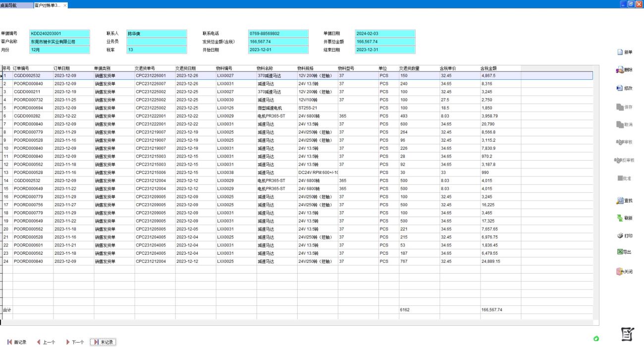Go to 下一个 (next) record
Screen dimensions: 644x347
[75, 342]
